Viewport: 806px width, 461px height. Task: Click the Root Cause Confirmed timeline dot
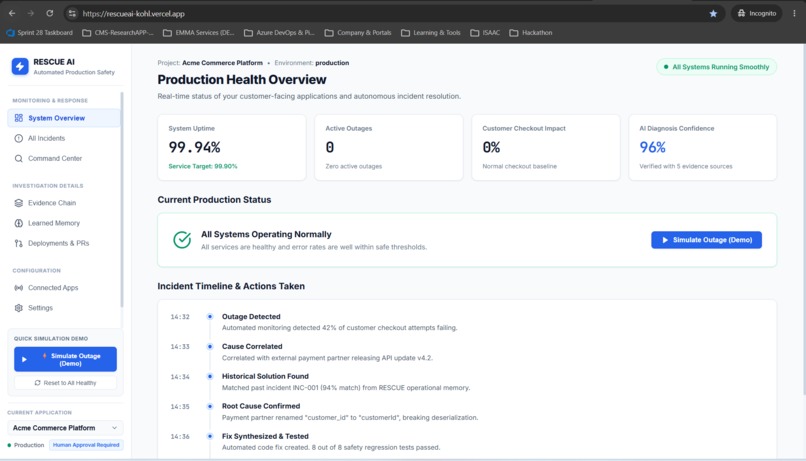tap(210, 406)
